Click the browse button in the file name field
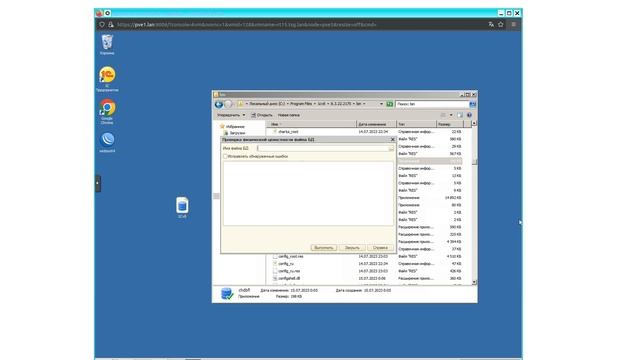The height and width of the screenshot is (360, 640). tap(391, 149)
